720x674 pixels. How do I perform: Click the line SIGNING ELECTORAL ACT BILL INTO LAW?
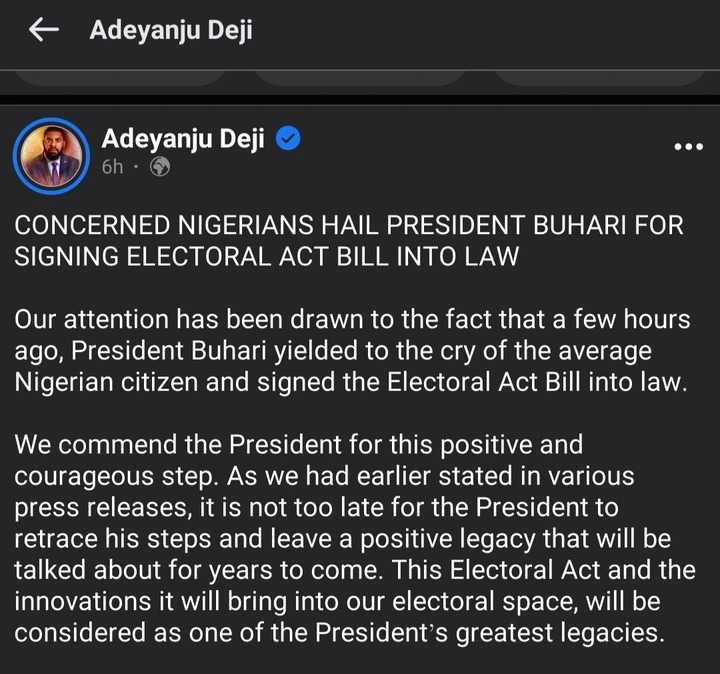coord(267,256)
